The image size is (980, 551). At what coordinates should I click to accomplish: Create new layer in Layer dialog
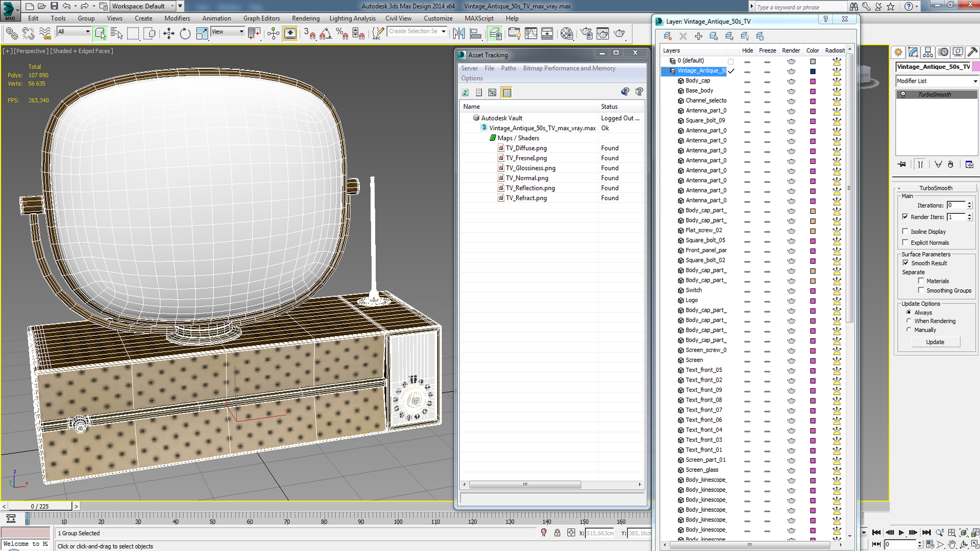click(667, 36)
